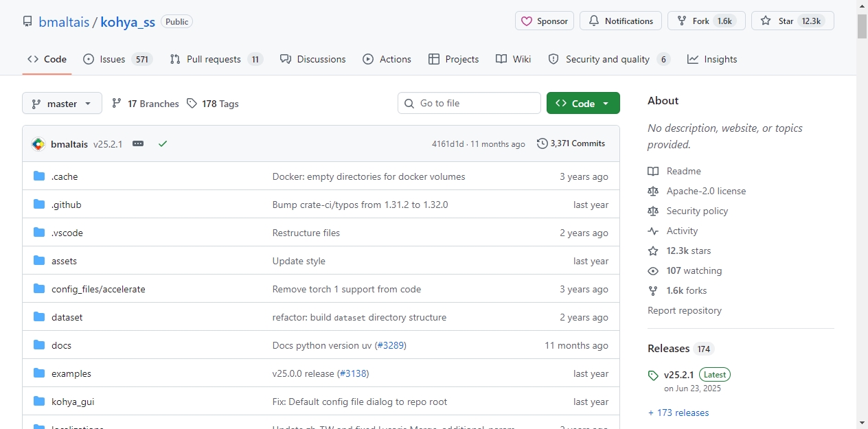Click the page vertical scrollbar thumb
Image resolution: width=868 pixels, height=429 pixels.
pyautogui.click(x=863, y=26)
